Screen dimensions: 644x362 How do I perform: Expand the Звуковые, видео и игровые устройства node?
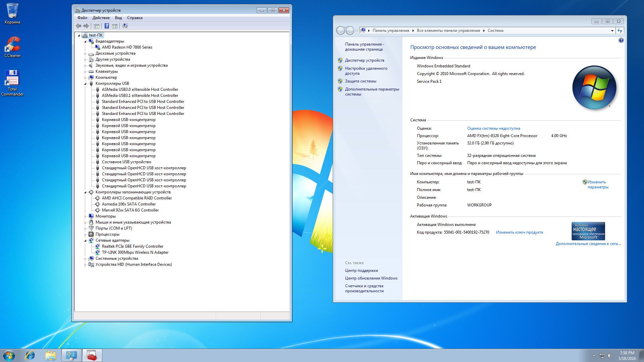(x=86, y=66)
